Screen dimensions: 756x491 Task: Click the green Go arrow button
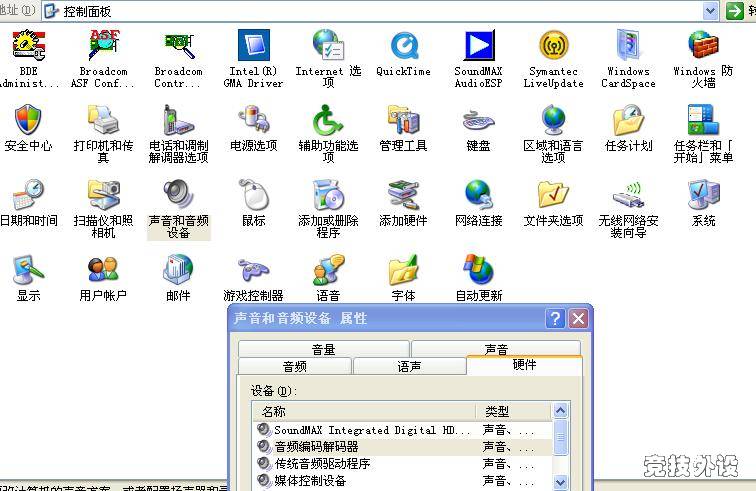[x=734, y=11]
